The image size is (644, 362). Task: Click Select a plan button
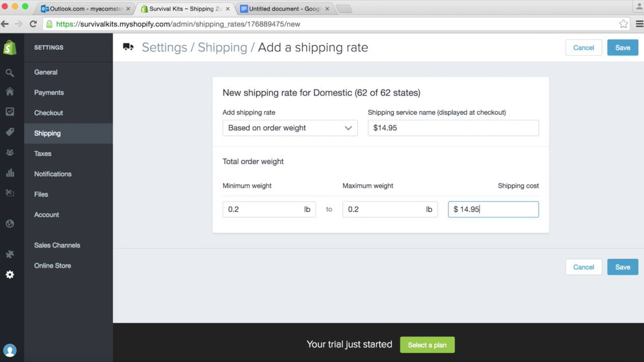tap(427, 345)
